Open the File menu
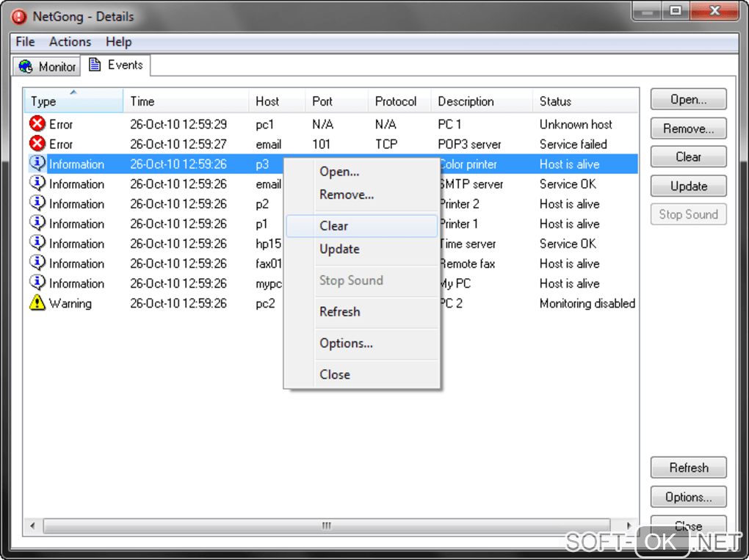The width and height of the screenshot is (749, 560). [25, 42]
